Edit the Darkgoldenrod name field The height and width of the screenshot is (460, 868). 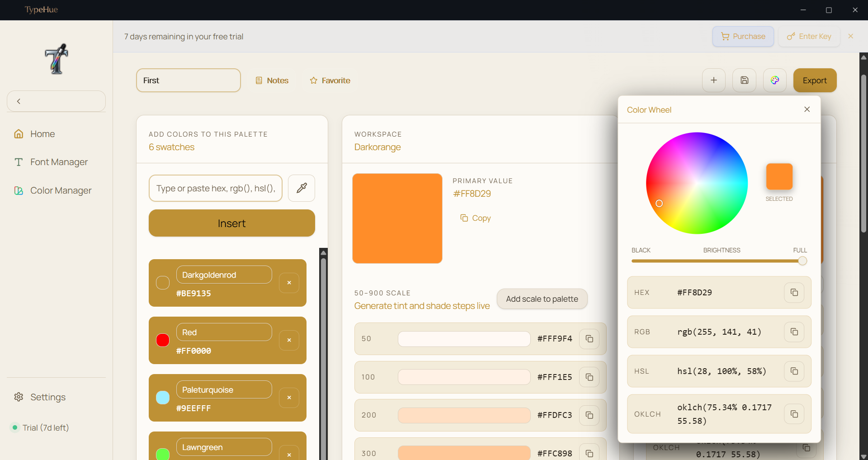(224, 275)
